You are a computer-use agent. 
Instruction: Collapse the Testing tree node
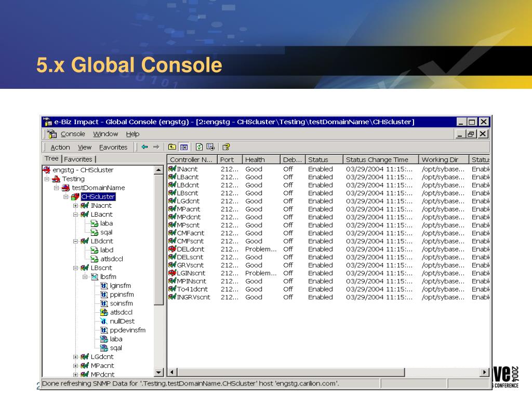pos(47,179)
